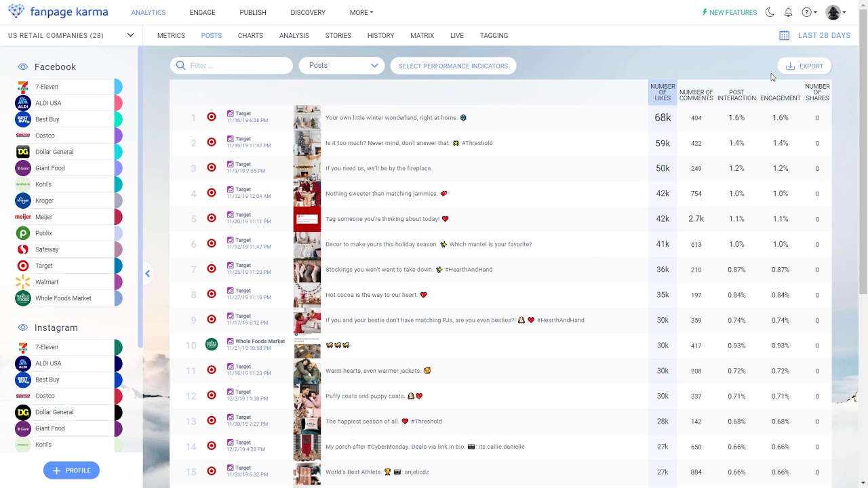The image size is (868, 488).
Task: Click 7-Eleven Facebook color swatch
Action: coord(118,87)
